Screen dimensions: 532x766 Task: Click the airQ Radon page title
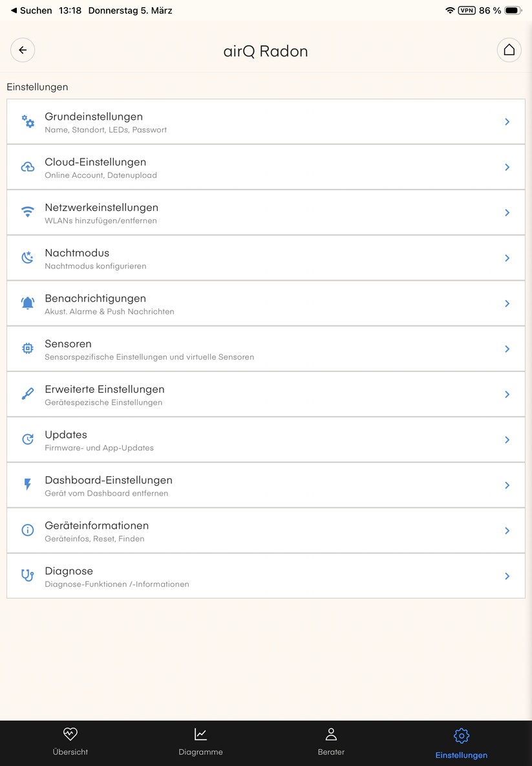pos(266,51)
